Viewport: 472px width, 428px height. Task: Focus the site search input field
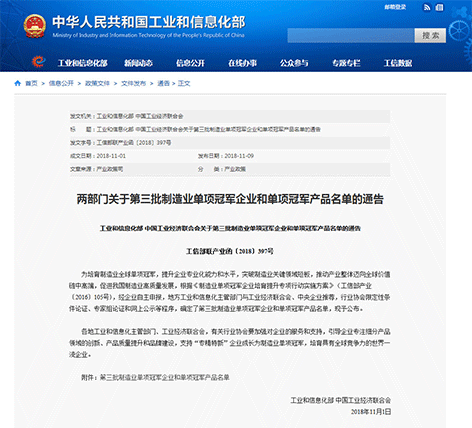tap(351, 35)
